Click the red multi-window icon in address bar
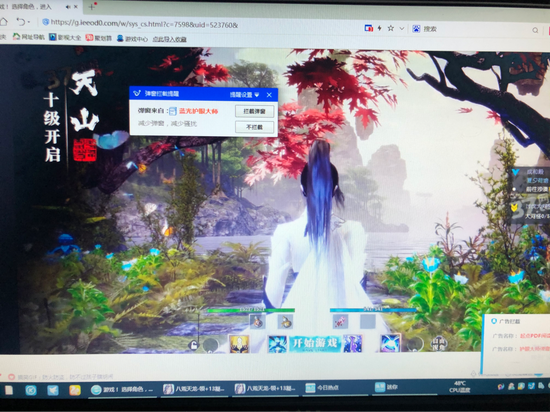The width and height of the screenshot is (550, 412). [x=368, y=28]
